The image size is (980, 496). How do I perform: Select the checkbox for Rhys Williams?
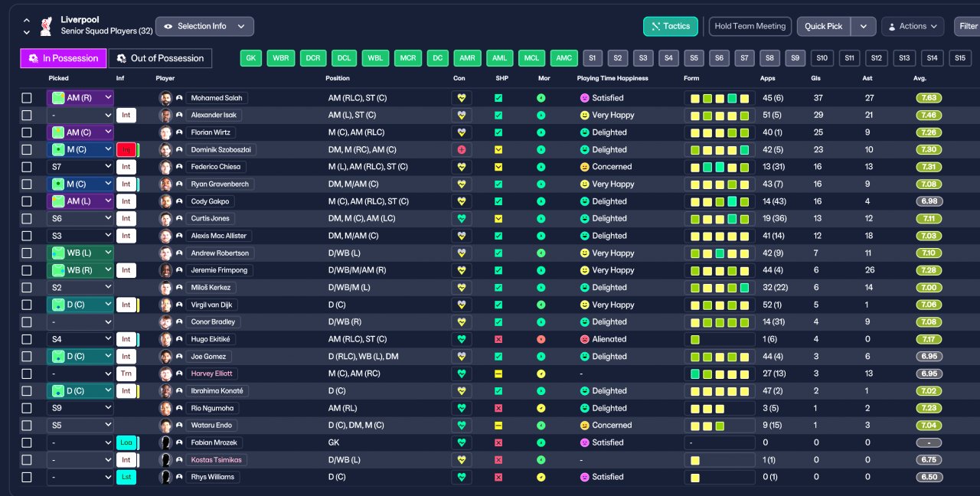click(27, 477)
